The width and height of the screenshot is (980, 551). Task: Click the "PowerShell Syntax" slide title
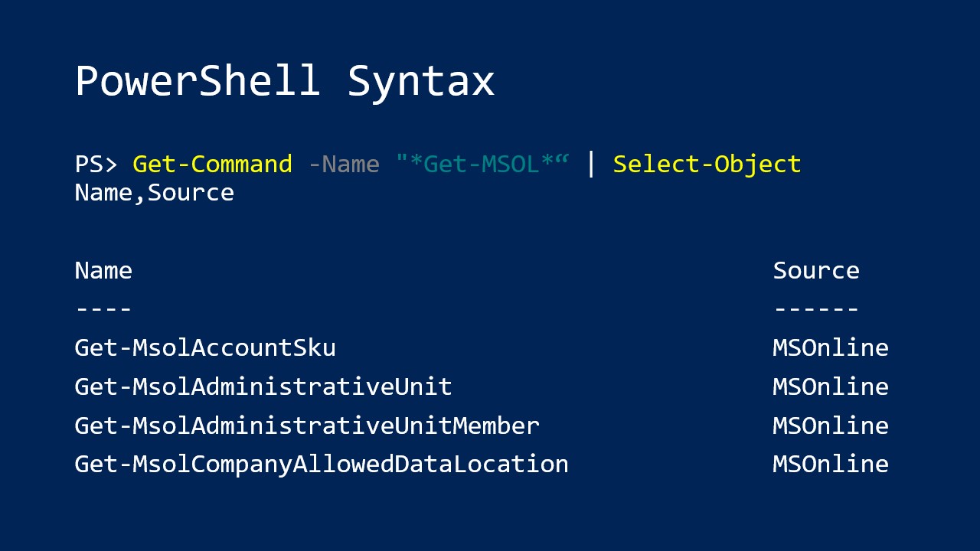click(285, 81)
